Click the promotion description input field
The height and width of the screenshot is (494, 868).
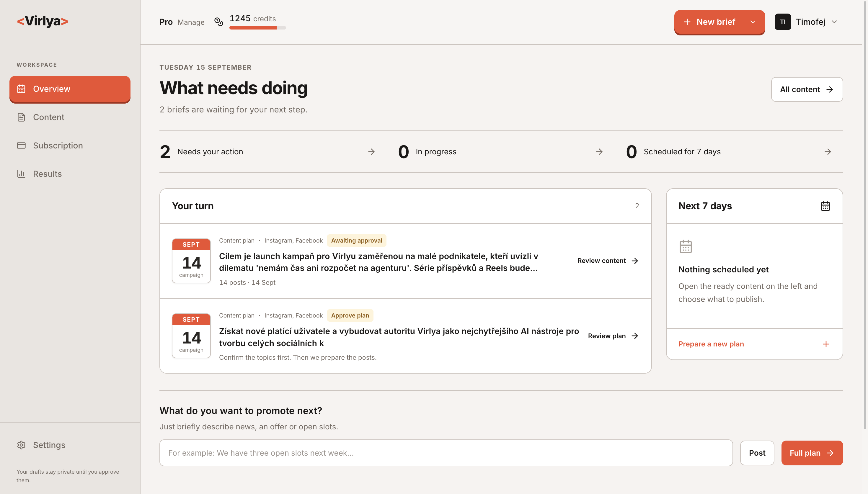446,453
